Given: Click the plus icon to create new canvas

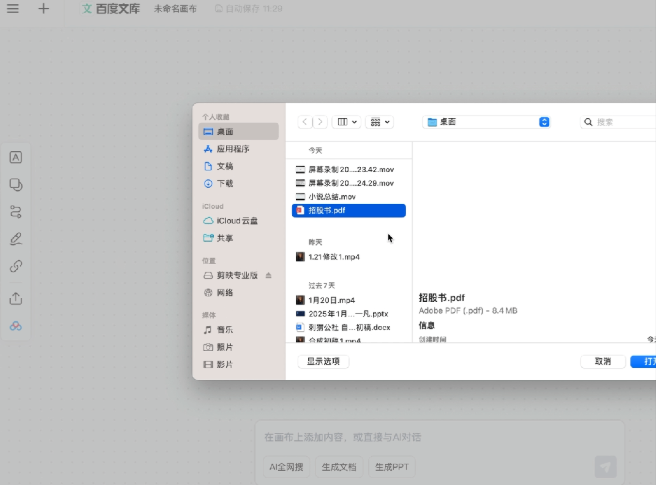Looking at the screenshot, I should tap(43, 8).
